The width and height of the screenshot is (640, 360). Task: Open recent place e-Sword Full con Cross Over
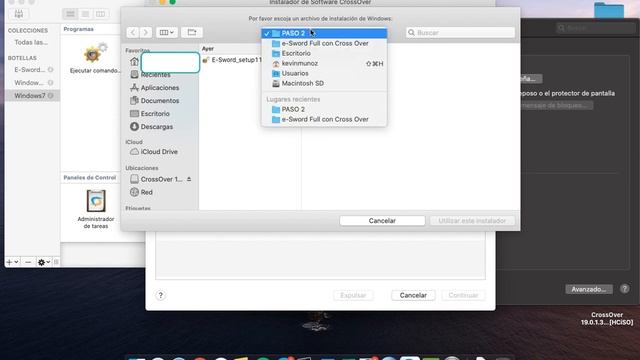point(324,119)
